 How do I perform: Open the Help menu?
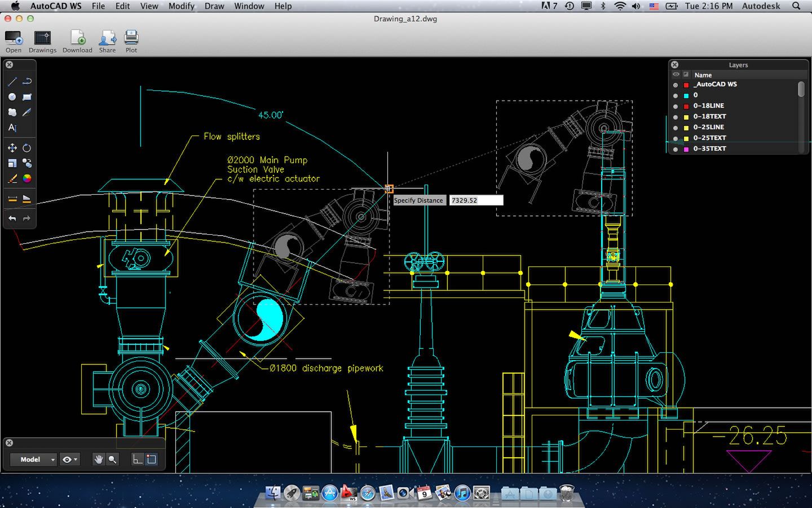[x=283, y=6]
